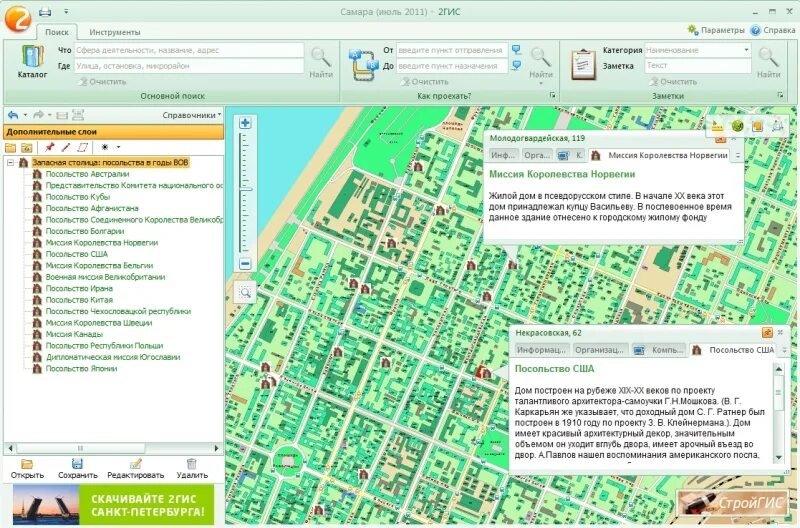This screenshot has height=528, width=800.
Task: Click the back arrow in left panel
Action: [x=13, y=115]
